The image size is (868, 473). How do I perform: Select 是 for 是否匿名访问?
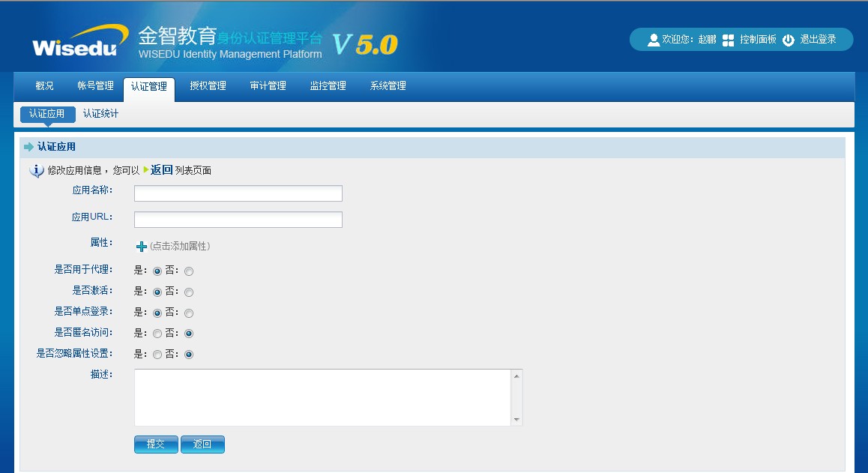[x=157, y=334]
